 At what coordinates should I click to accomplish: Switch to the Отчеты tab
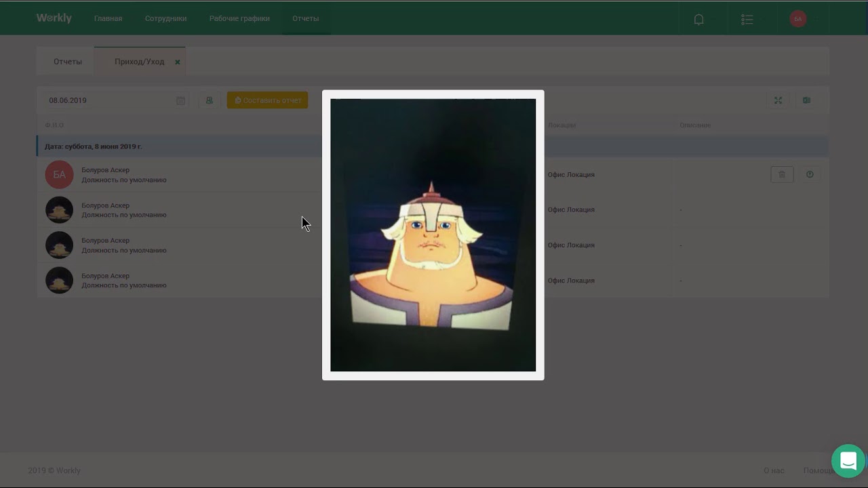(x=68, y=62)
